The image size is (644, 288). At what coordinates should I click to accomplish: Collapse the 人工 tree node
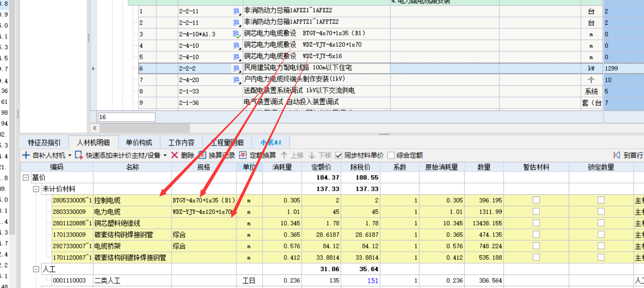(36, 269)
